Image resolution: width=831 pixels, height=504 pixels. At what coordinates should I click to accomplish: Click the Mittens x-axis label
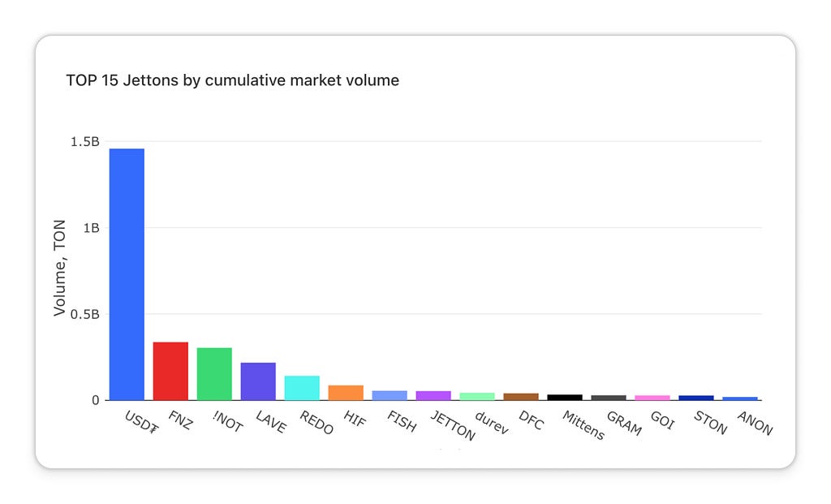click(x=583, y=425)
